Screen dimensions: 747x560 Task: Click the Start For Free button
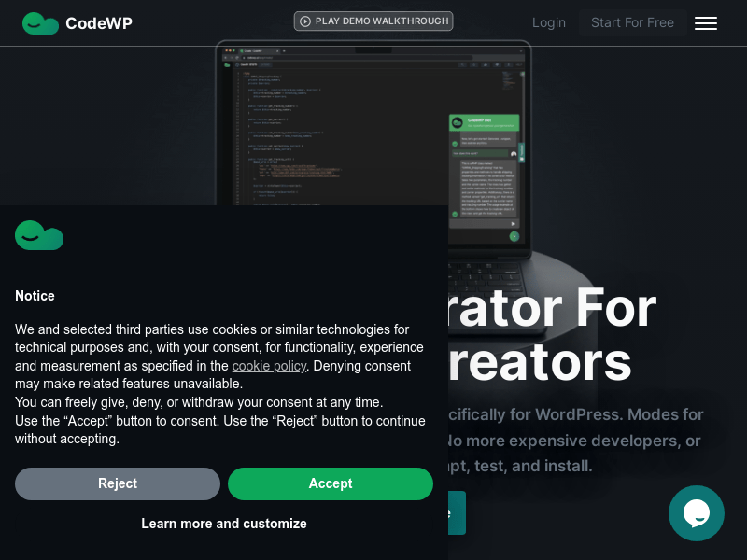(633, 22)
